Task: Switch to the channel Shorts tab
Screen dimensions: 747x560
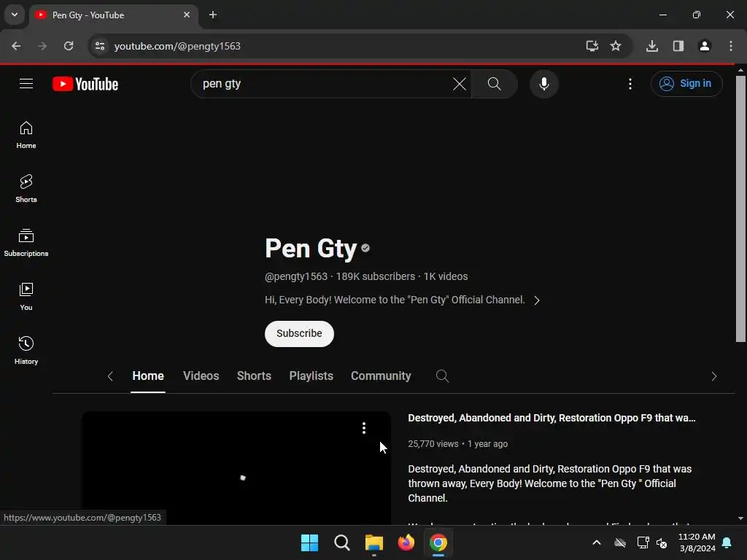Action: (254, 376)
